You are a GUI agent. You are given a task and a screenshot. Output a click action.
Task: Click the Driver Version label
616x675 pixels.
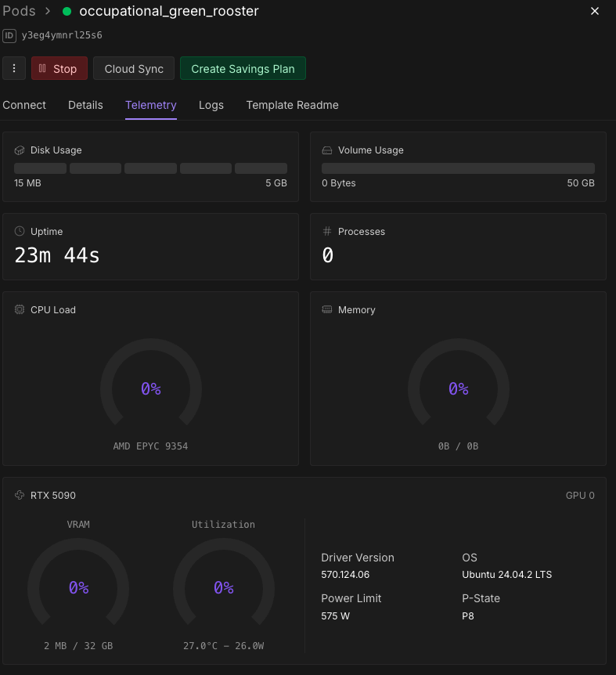coord(358,558)
